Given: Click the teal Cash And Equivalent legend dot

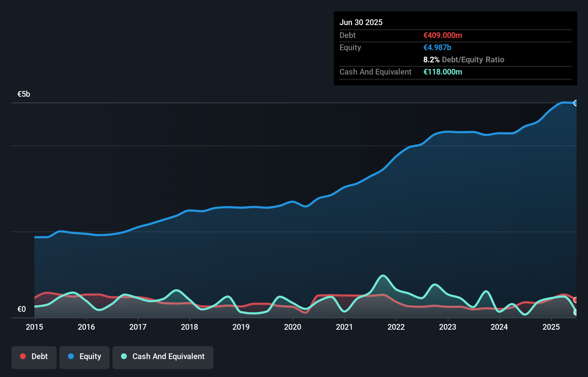Looking at the screenshot, I should pos(124,356).
